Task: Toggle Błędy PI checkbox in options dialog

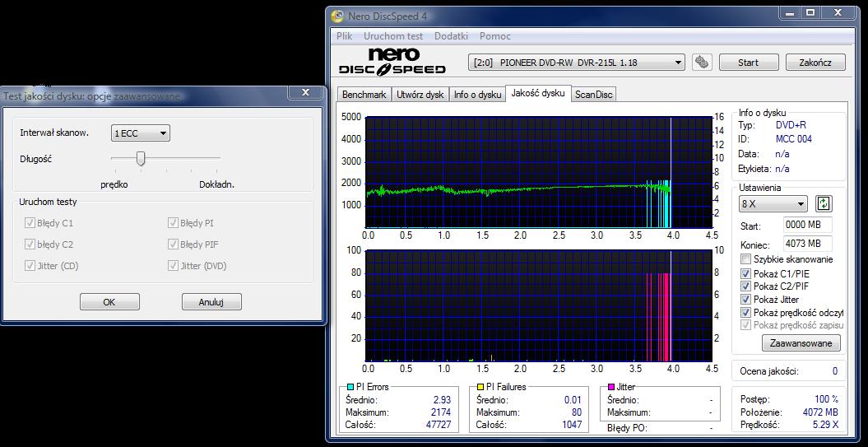Action: [x=173, y=223]
